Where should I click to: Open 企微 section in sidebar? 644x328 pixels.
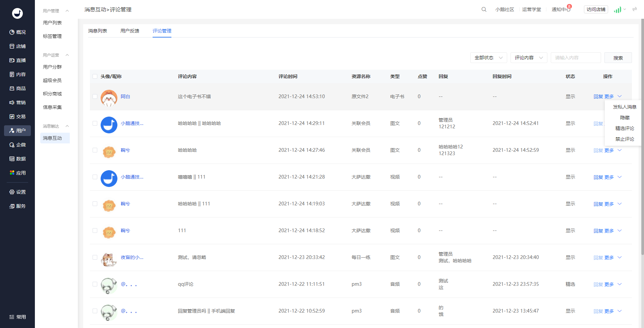coord(17,145)
